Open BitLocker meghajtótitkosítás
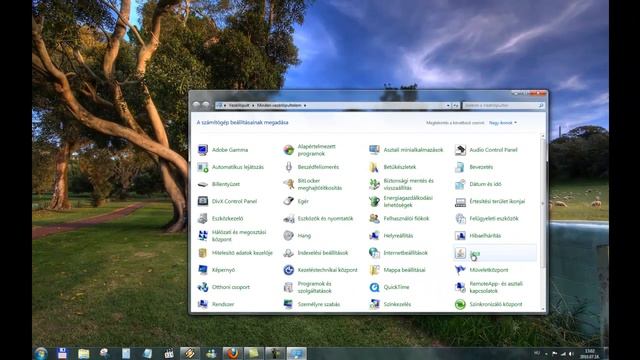This screenshot has height=360, width=640. [x=313, y=184]
